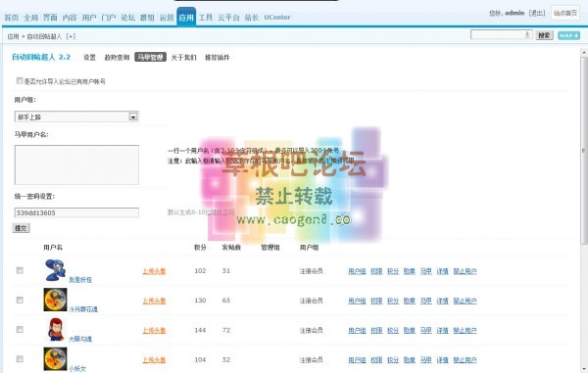Image resolution: width=588 pixels, height=373 pixels.
Task: Click the 马甲用户名 textarea
Action: 76,164
